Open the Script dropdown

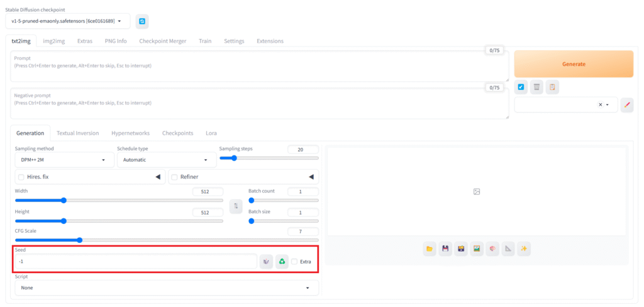tap(166, 287)
